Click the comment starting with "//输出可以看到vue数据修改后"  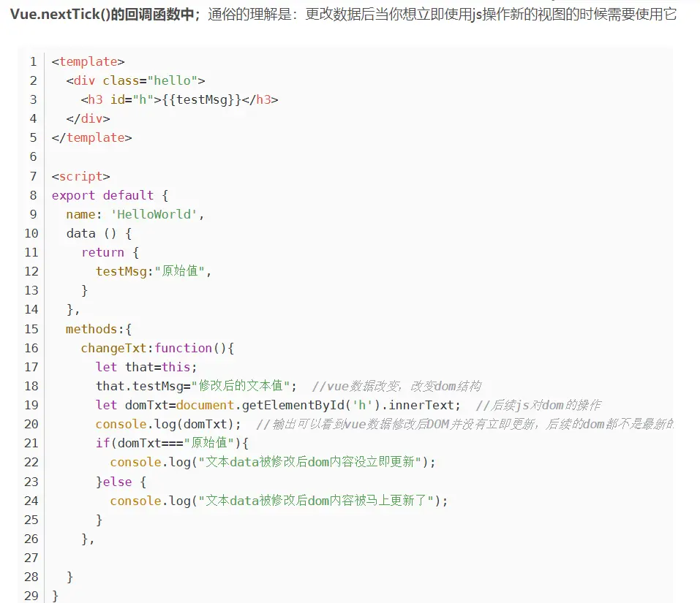[x=464, y=424]
